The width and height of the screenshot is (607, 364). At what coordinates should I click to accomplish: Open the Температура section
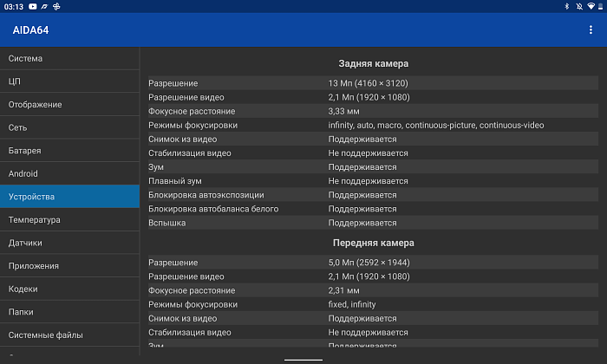[x=69, y=220]
